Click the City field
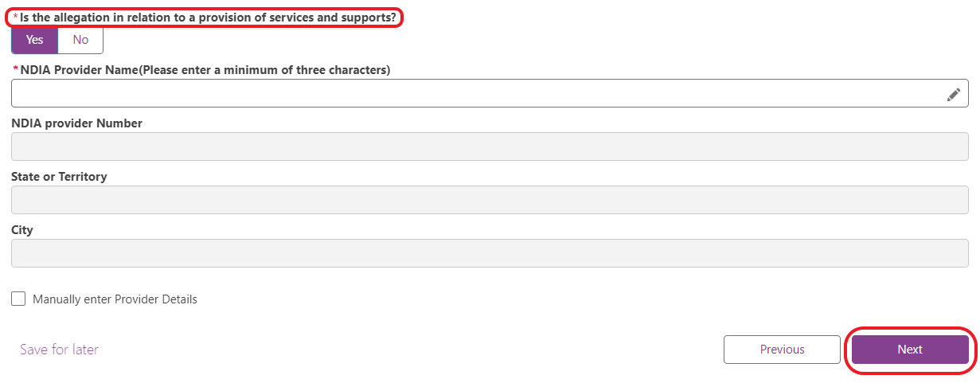Viewport: 980px width, 383px height. pyautogui.click(x=490, y=253)
